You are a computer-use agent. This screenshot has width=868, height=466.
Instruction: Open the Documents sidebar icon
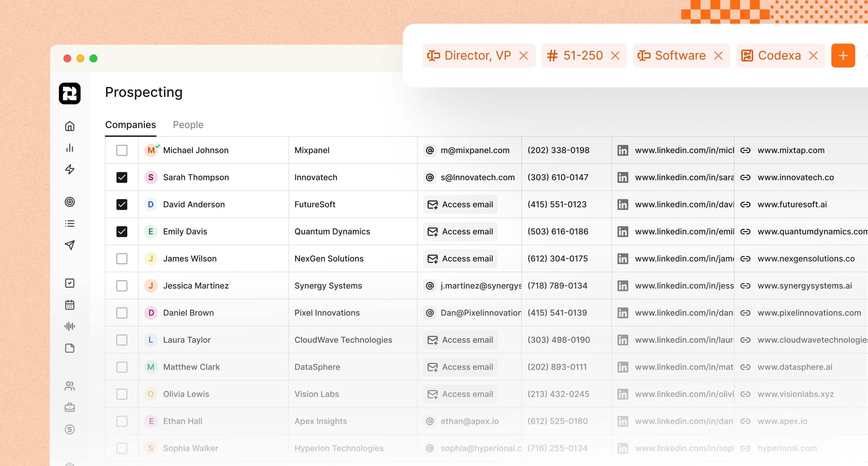click(69, 348)
